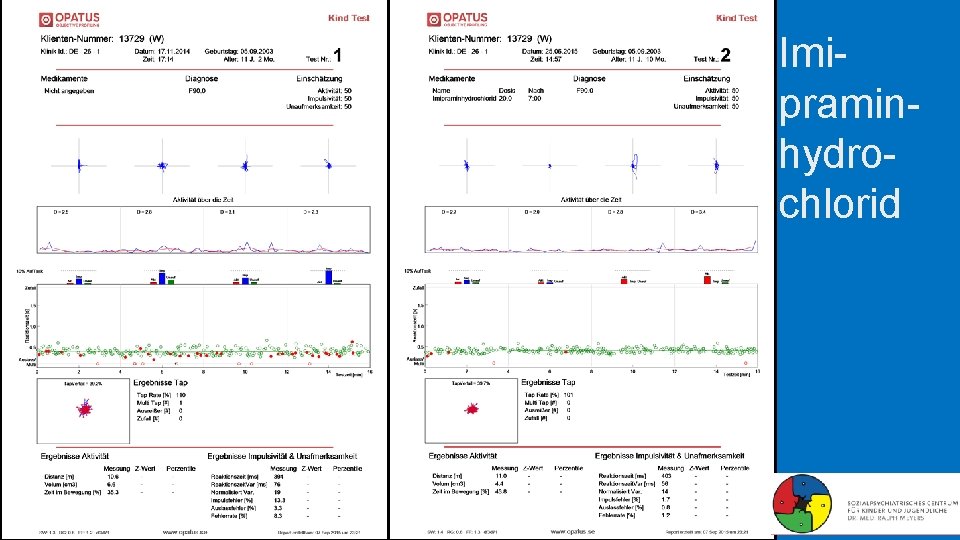Screen dimensions: 960x540
Task: Select diagnosis code F90.0 on Test 1 report
Action: (197, 91)
